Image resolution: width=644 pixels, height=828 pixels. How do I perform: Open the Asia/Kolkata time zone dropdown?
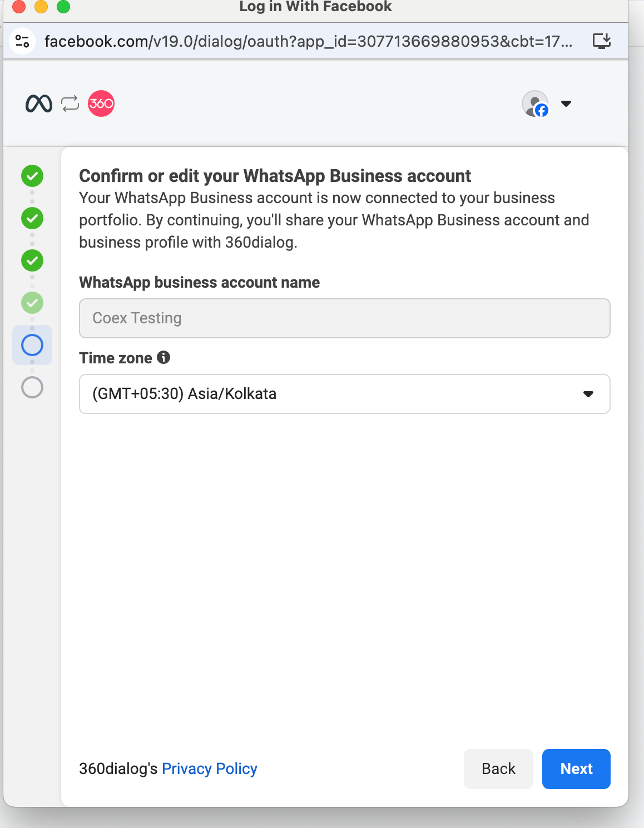click(x=345, y=394)
